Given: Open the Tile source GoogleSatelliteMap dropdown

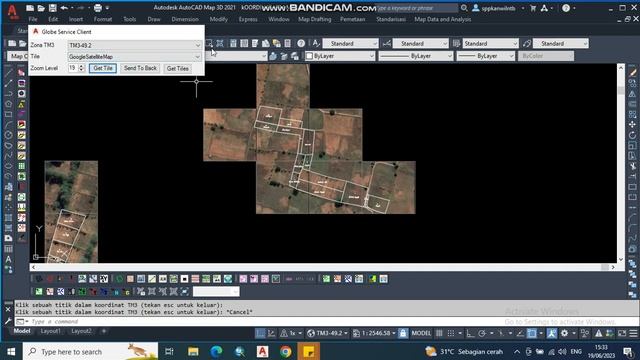Looking at the screenshot, I should coord(134,57).
